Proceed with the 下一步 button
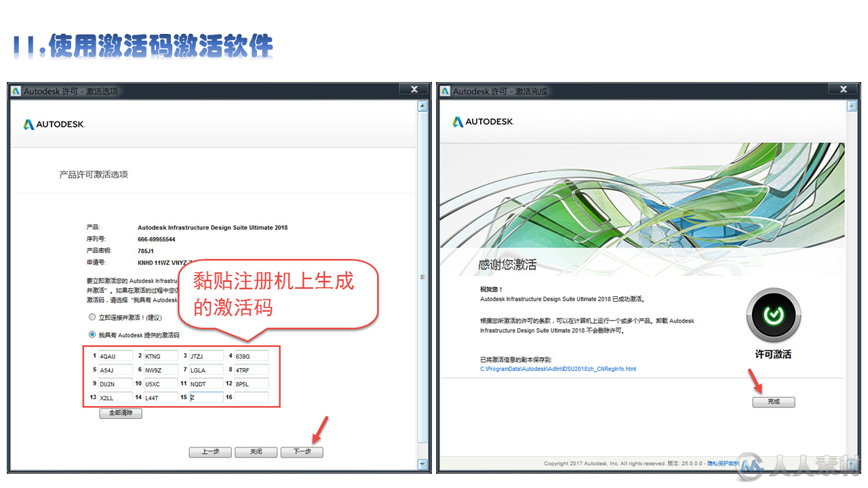Screen dimensions: 868x488 pyautogui.click(x=302, y=451)
